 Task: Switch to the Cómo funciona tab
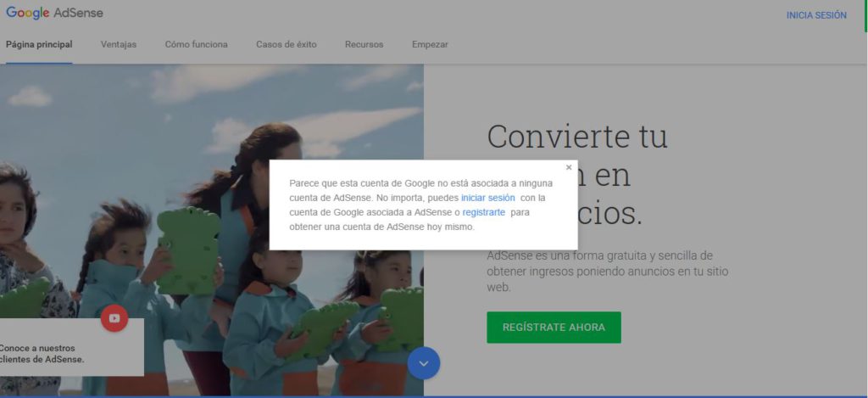(x=196, y=44)
